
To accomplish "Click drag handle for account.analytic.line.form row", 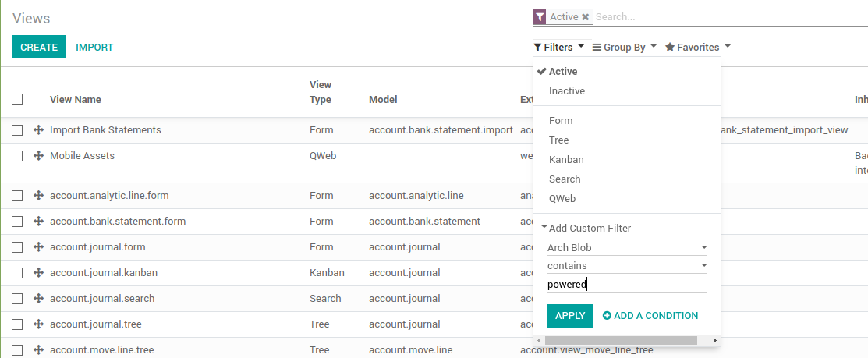I will pos(38,196).
